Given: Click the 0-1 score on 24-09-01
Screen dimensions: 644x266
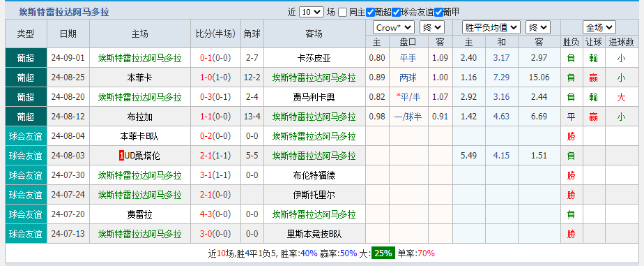Looking at the screenshot, I should (x=206, y=58).
